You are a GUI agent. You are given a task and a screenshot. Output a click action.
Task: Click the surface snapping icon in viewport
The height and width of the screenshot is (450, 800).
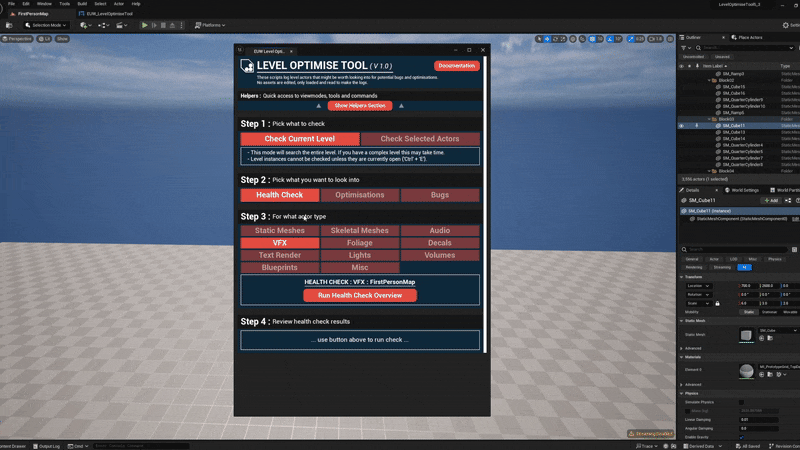(x=582, y=39)
